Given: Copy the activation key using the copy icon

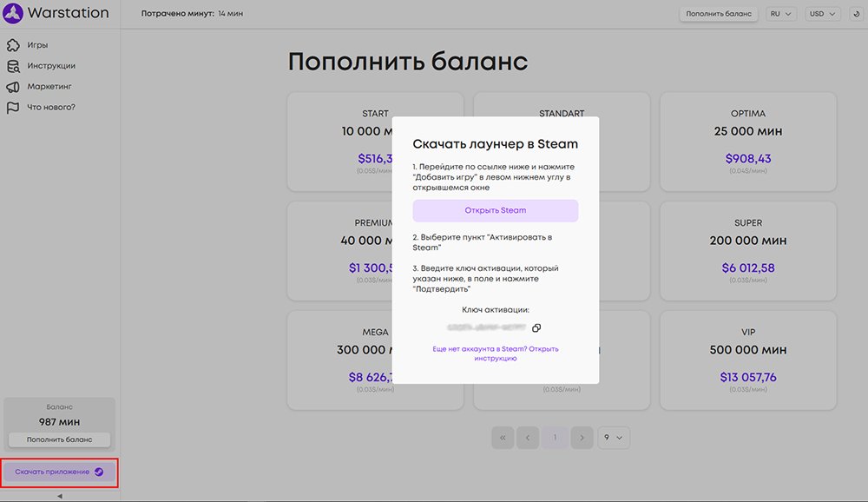Looking at the screenshot, I should [x=536, y=328].
